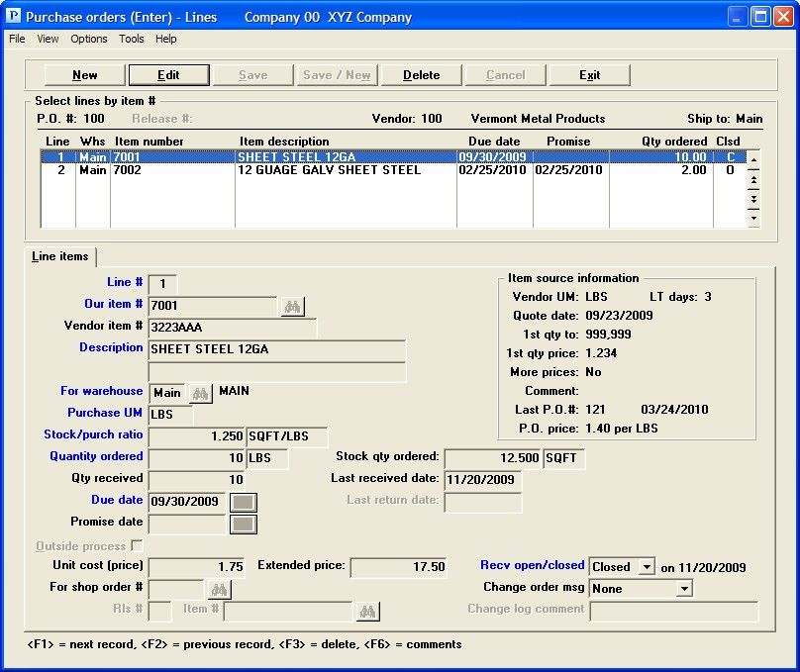The height and width of the screenshot is (672, 800).
Task: Click the Exit button
Action: 589,75
